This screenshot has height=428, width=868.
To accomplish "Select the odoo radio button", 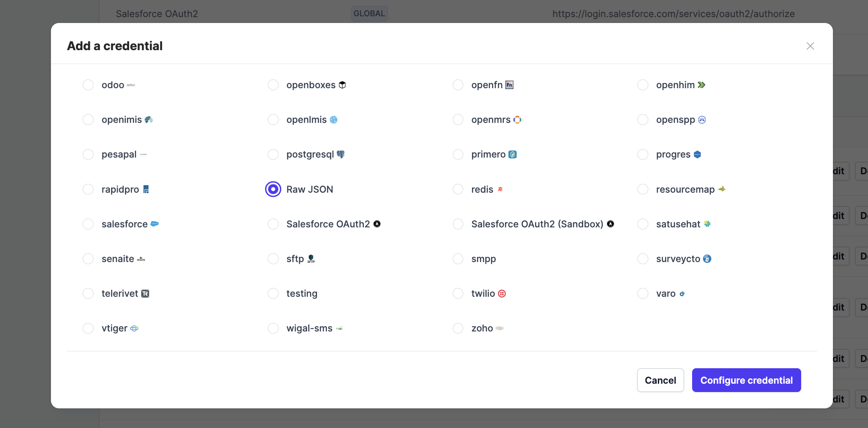I will [x=88, y=85].
